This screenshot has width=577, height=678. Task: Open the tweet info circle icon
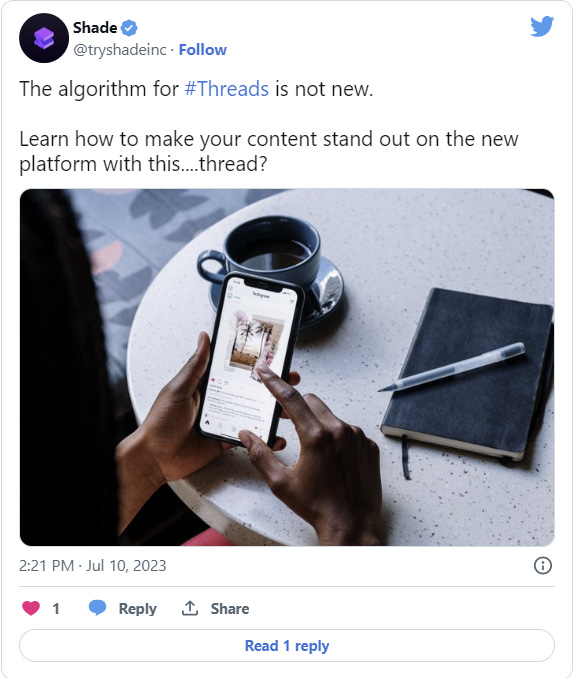pos(542,565)
